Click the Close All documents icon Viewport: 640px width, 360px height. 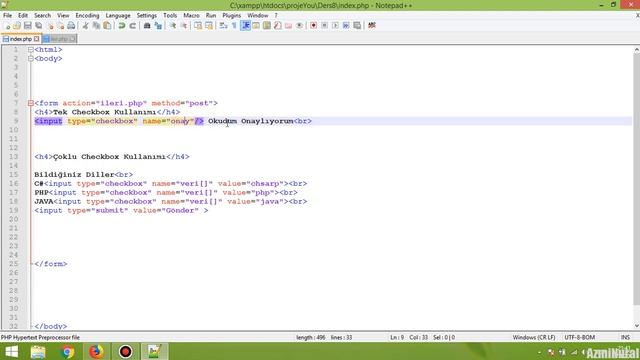(60, 26)
